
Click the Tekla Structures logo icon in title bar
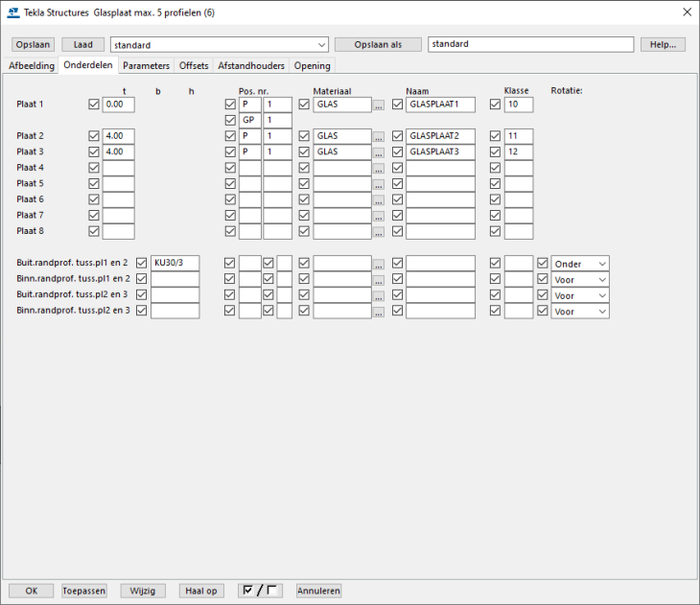tap(13, 12)
